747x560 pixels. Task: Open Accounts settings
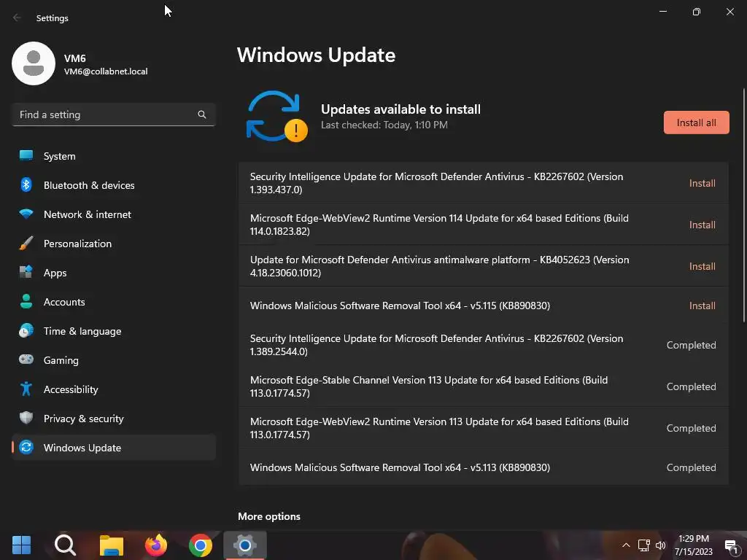click(113, 301)
